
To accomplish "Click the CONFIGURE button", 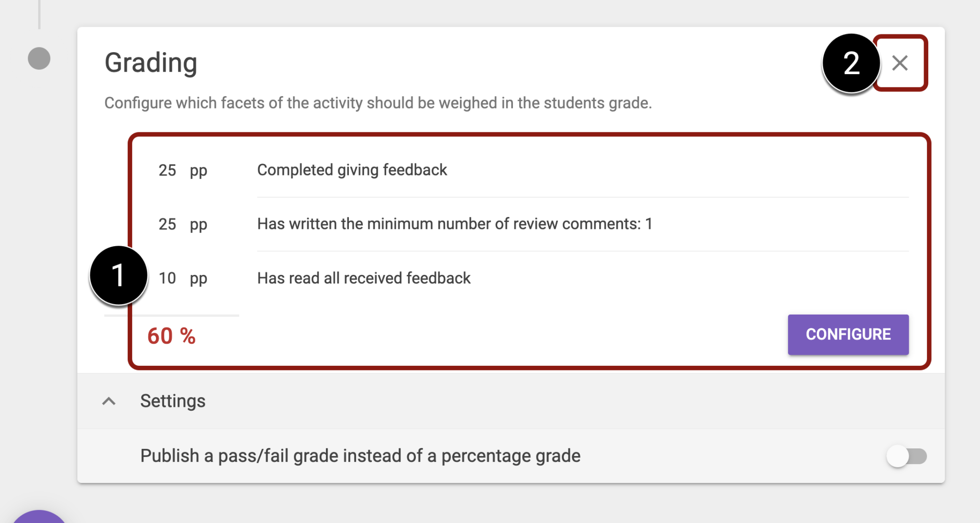I will [848, 334].
